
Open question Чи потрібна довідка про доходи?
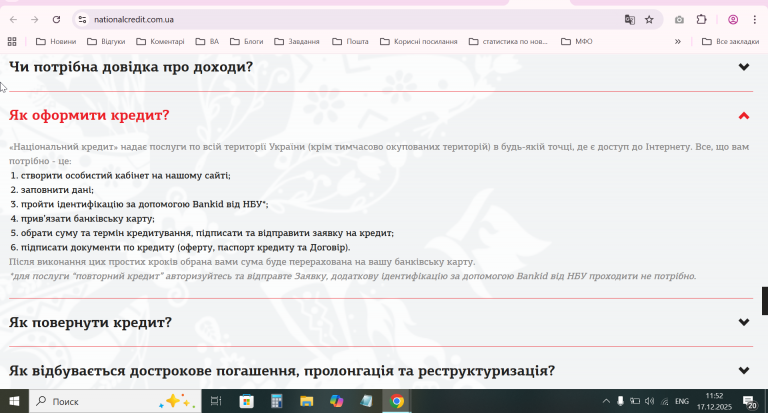131,67
